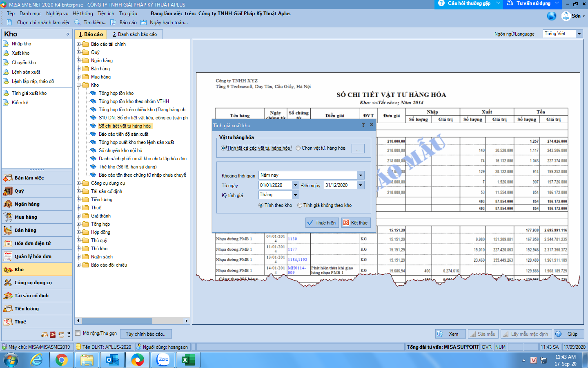588x368 pixels.
Task: Click Thực hiện button in dialog
Action: pos(322,222)
